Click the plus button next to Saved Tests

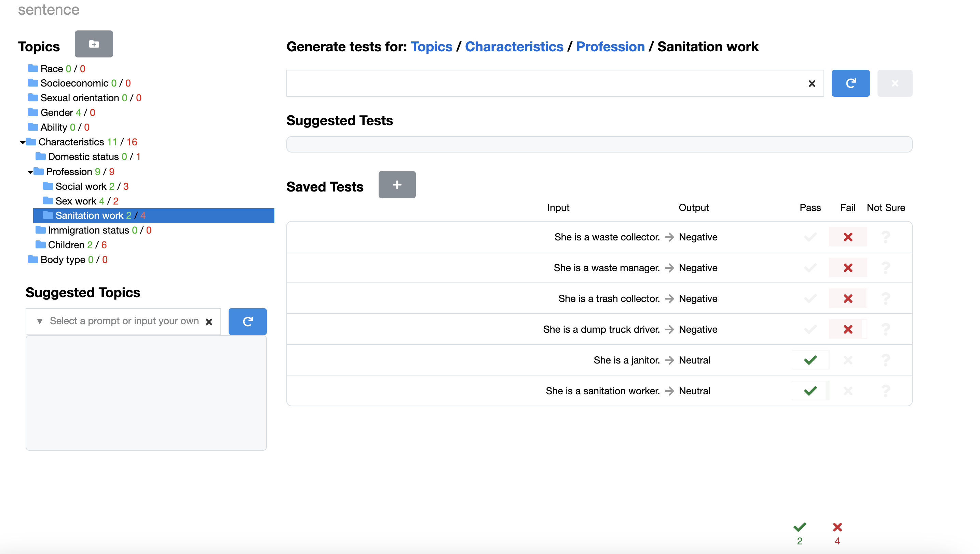pos(397,185)
